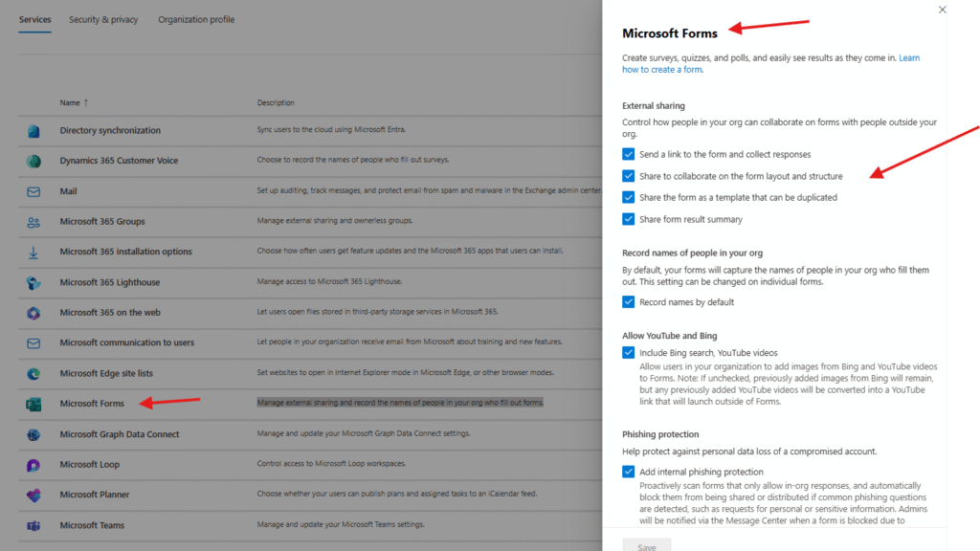Screen dimensions: 980x551
Task: Toggle Add internal phishing protection checkbox
Action: pos(629,472)
